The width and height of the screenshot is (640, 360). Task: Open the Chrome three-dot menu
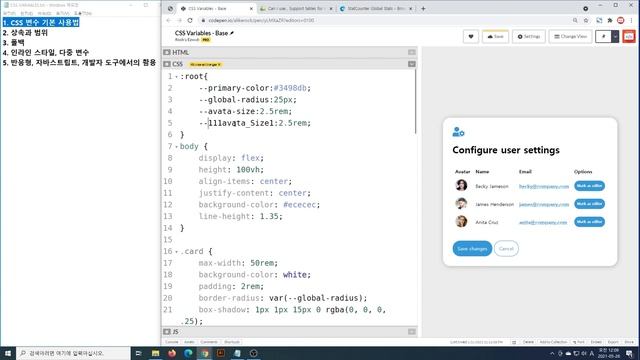(x=631, y=20)
